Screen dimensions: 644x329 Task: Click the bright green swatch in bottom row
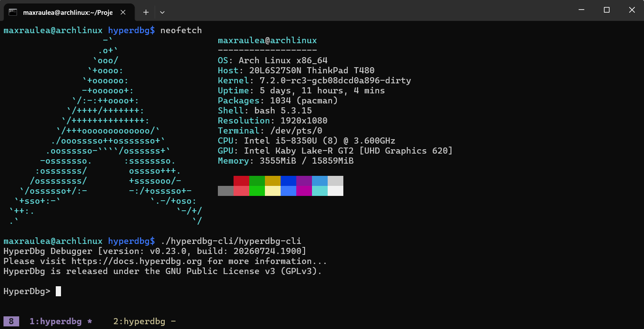257,191
